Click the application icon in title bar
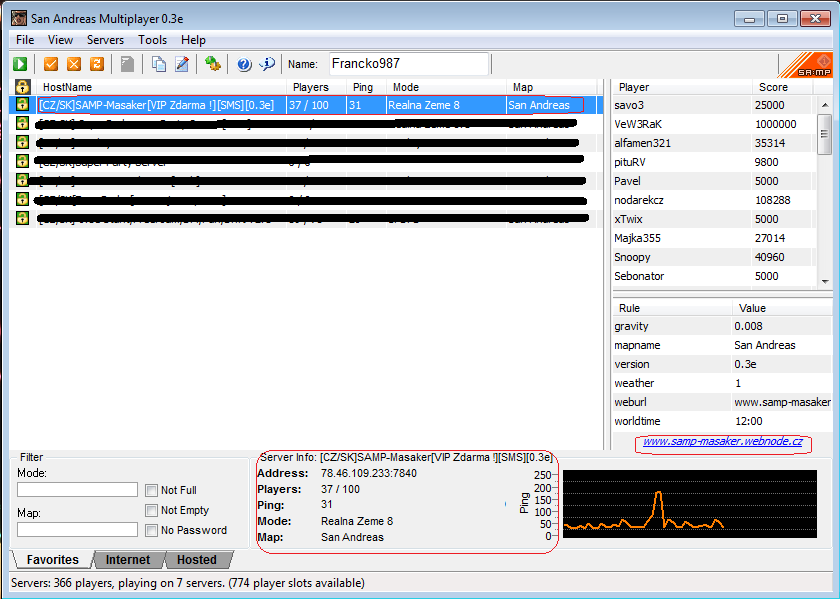Viewport: 840px width, 600px height. click(x=19, y=19)
